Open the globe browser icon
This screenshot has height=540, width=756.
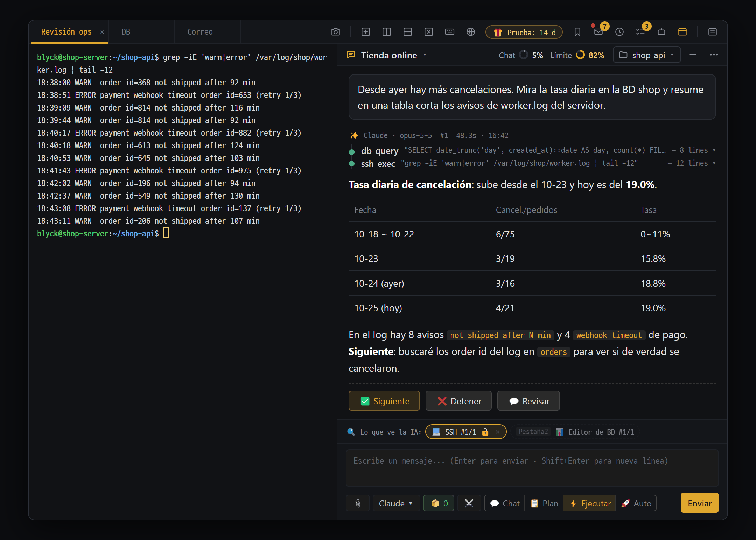coord(471,32)
